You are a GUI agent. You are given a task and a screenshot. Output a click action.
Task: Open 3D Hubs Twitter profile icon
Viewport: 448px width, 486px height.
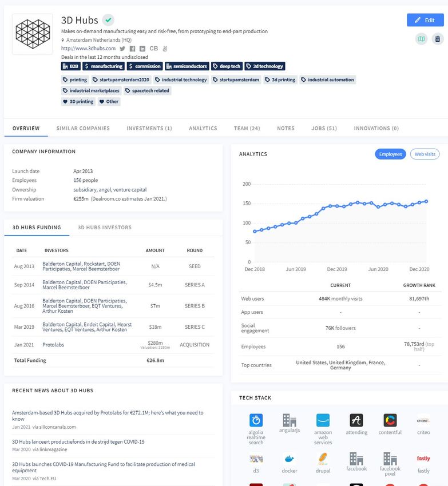(122, 49)
